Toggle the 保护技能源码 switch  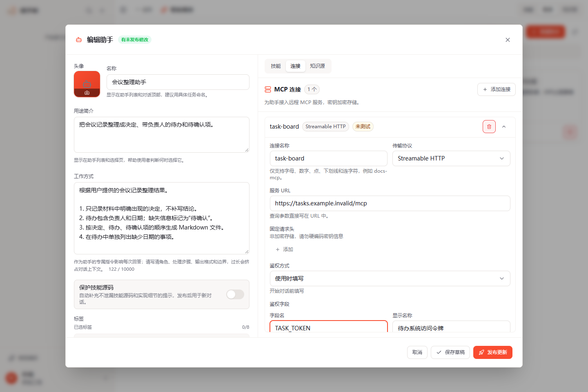pyautogui.click(x=235, y=294)
